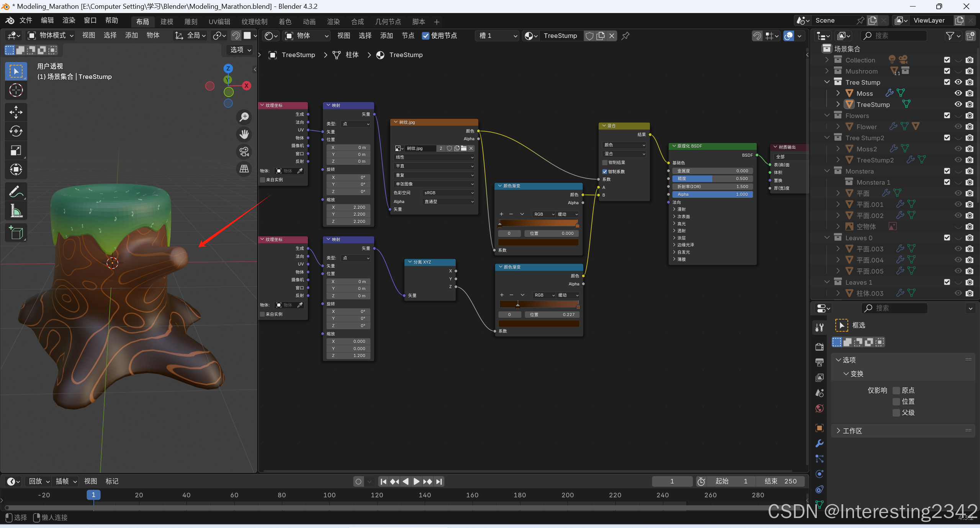Open the Modifiers wrench properties tab

(819, 443)
